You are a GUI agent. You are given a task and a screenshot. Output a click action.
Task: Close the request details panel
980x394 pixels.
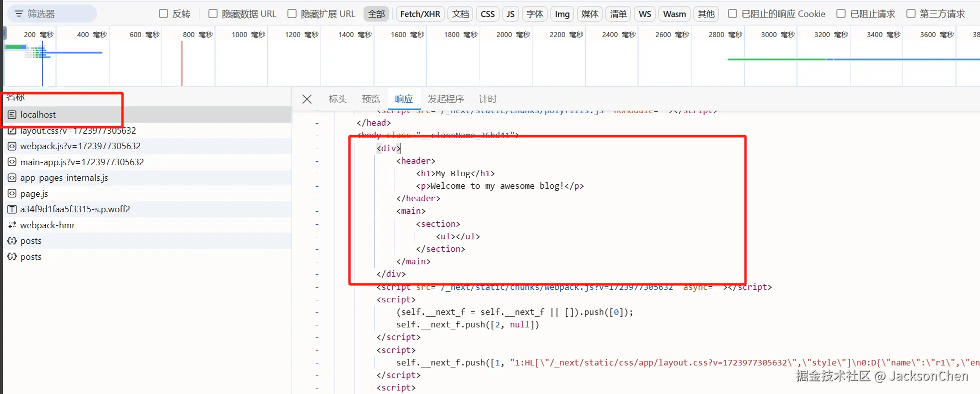307,99
